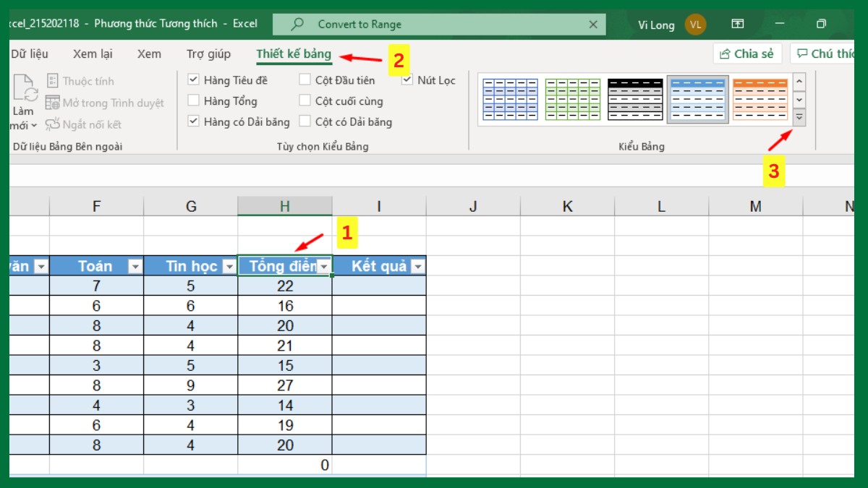Open the Tổng điểm column filter dropdown
The width and height of the screenshot is (868, 488).
pyautogui.click(x=323, y=266)
